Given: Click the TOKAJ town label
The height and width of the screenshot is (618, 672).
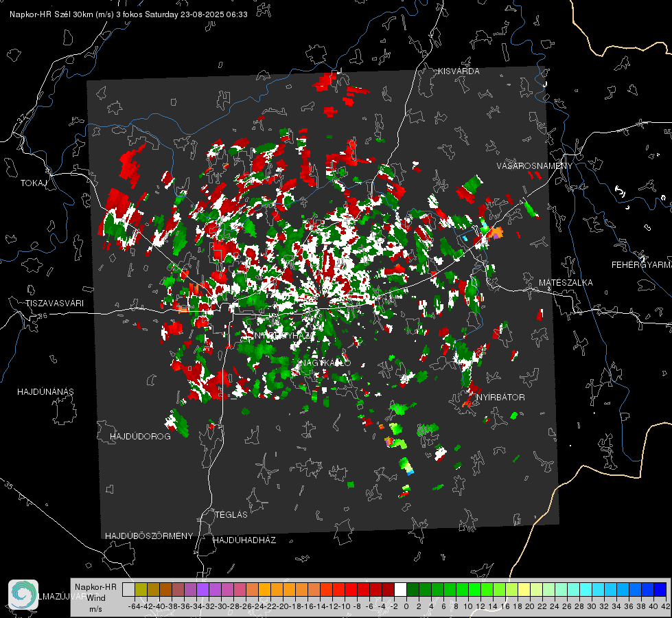Looking at the screenshot, I should (34, 183).
